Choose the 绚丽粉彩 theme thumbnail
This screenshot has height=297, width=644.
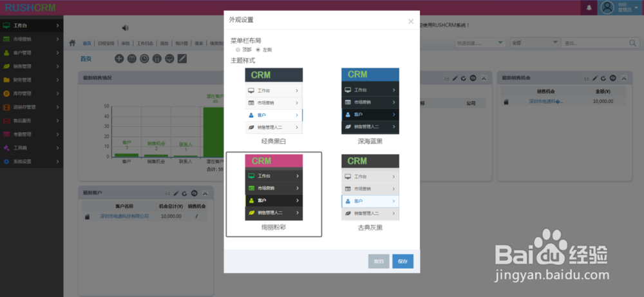click(x=274, y=187)
